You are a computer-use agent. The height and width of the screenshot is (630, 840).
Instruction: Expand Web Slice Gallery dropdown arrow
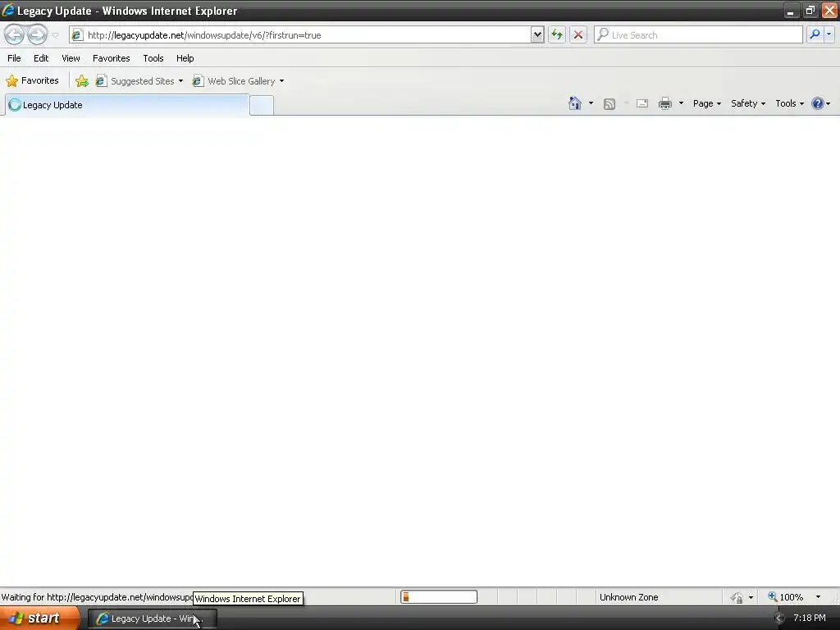click(x=282, y=81)
